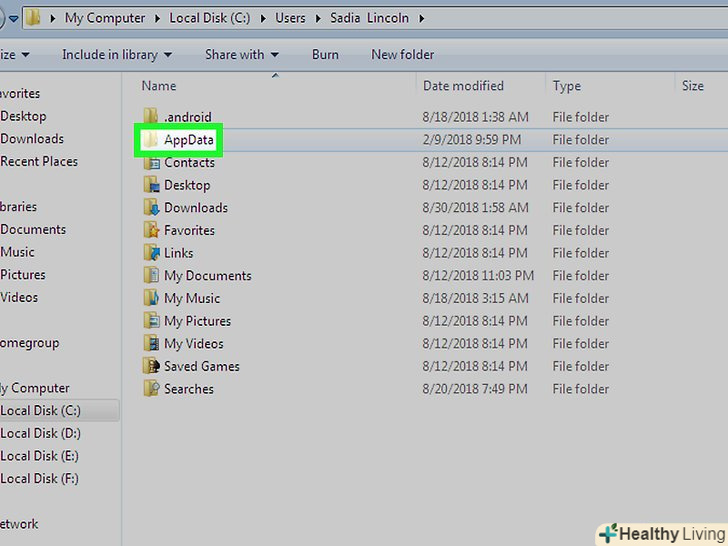
Task: Go to Users in the address bar
Action: click(290, 18)
